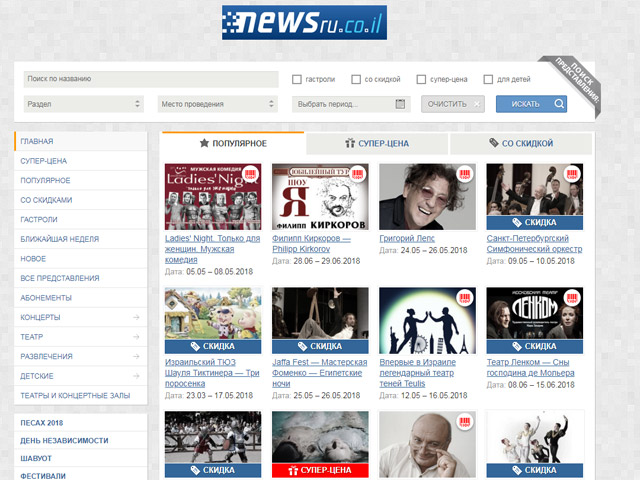Click the magnifier icon on the search button
The width and height of the screenshot is (640, 480).
(x=559, y=104)
